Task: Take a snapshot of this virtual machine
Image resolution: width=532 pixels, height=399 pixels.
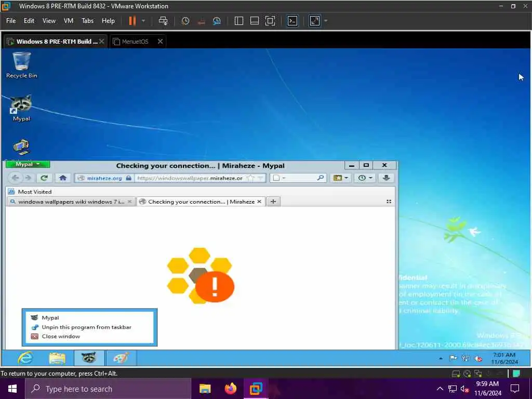Action: tap(185, 21)
